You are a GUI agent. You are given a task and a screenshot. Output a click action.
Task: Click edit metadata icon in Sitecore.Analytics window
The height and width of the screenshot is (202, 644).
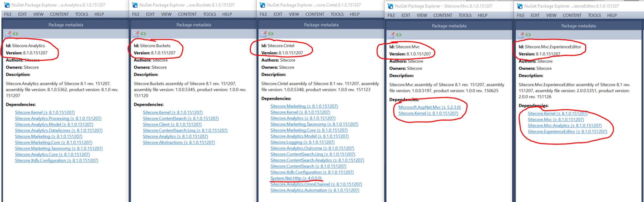8,34
